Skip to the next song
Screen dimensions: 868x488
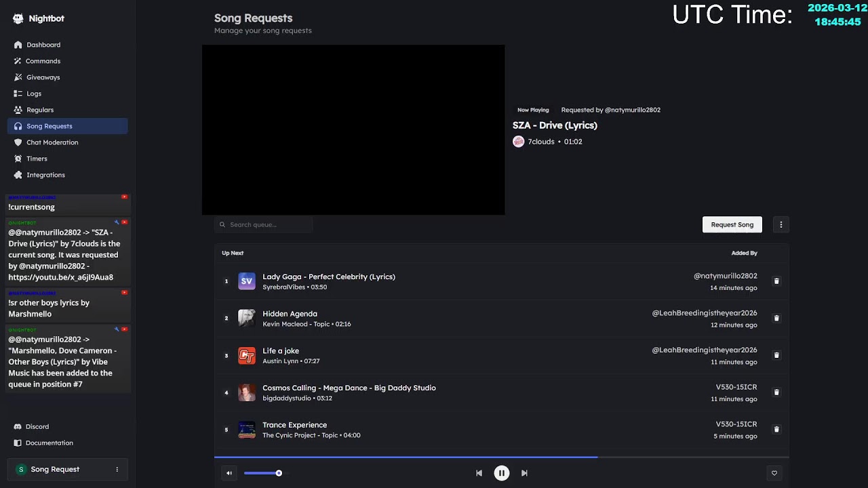(524, 473)
